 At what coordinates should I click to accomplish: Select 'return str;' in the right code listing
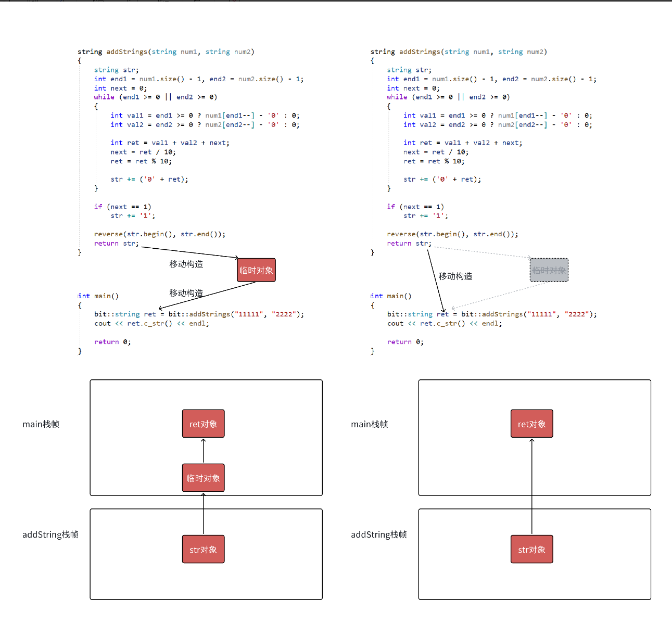(409, 243)
